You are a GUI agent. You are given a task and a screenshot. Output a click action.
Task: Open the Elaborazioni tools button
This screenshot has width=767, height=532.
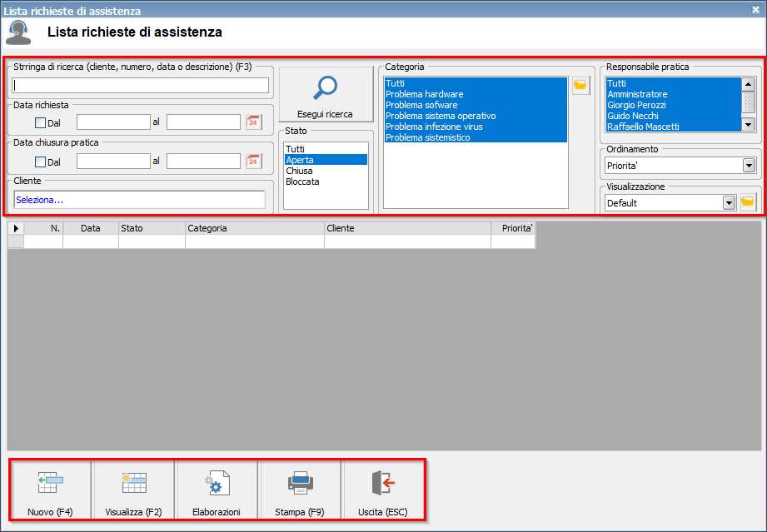tap(217, 491)
